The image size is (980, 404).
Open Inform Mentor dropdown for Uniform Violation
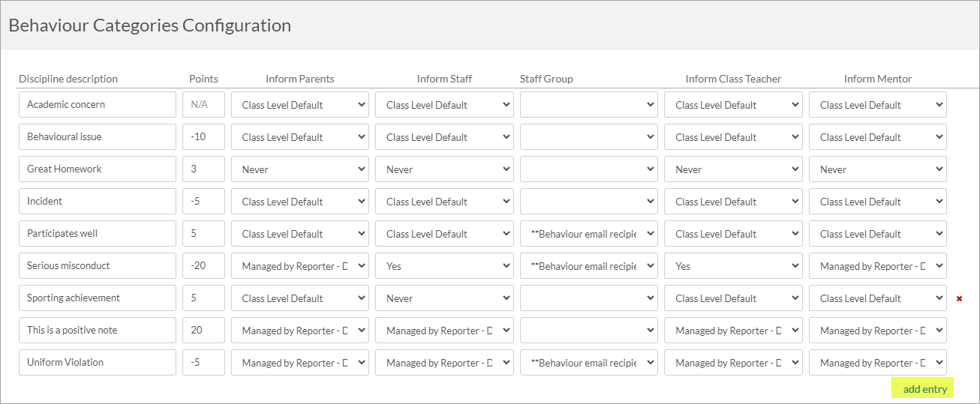click(878, 363)
